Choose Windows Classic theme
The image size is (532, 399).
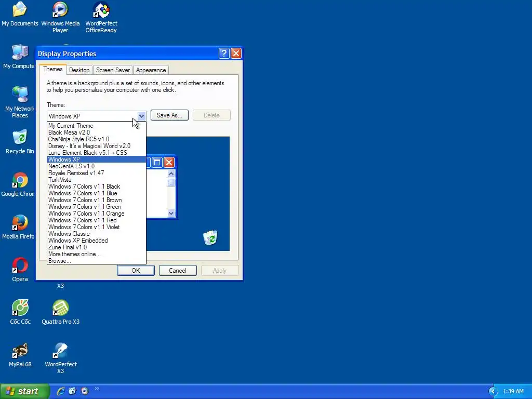(x=96, y=234)
